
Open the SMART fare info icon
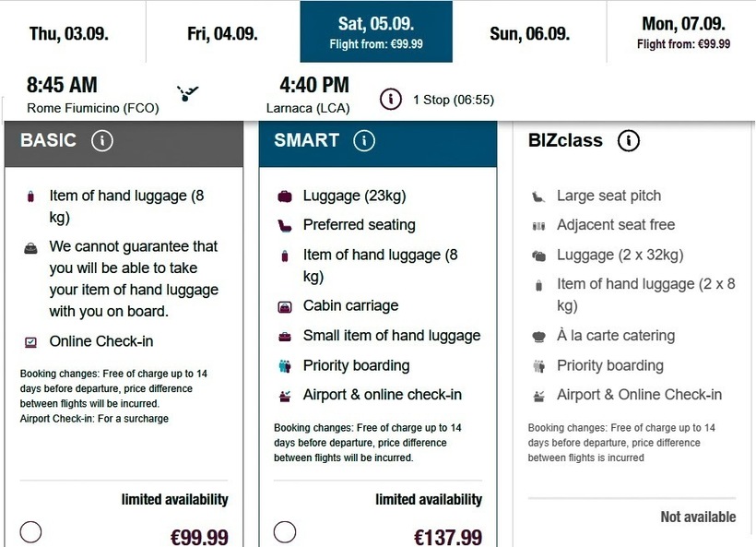coord(364,141)
